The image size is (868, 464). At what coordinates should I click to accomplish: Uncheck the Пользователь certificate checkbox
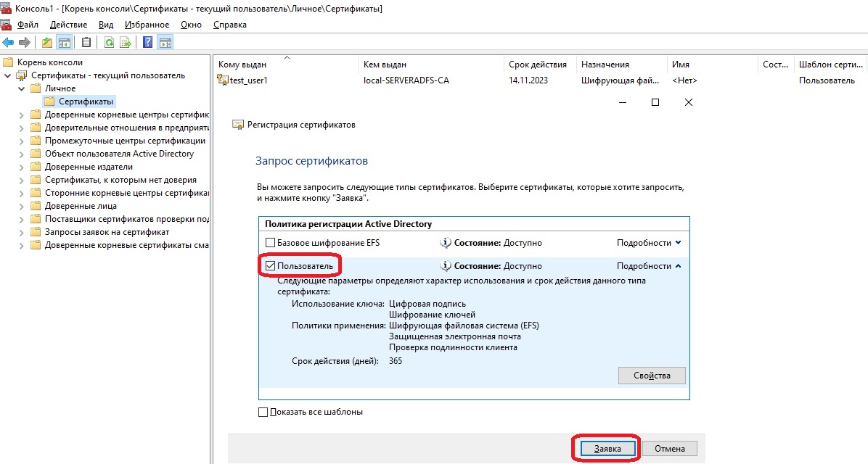click(x=271, y=266)
